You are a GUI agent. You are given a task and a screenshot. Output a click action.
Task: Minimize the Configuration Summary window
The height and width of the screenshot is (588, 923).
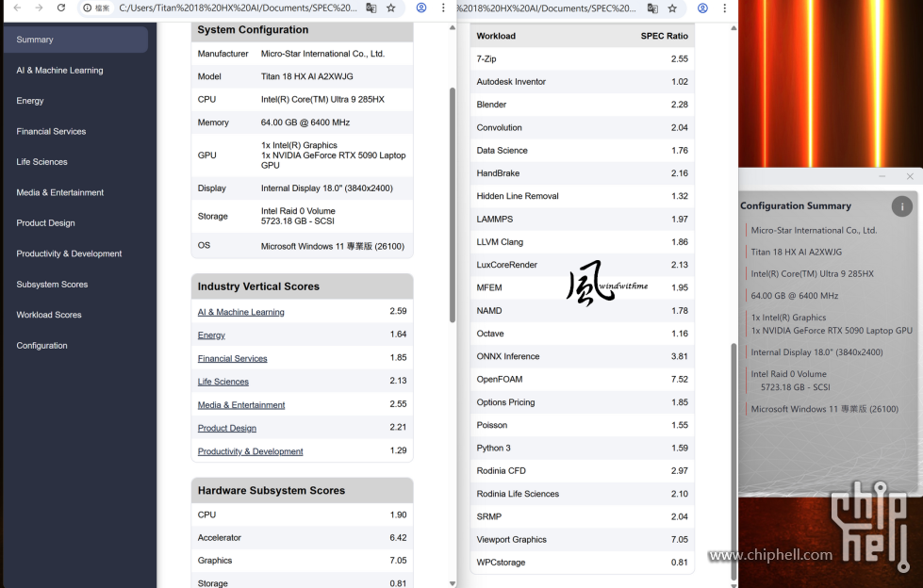coord(882,176)
